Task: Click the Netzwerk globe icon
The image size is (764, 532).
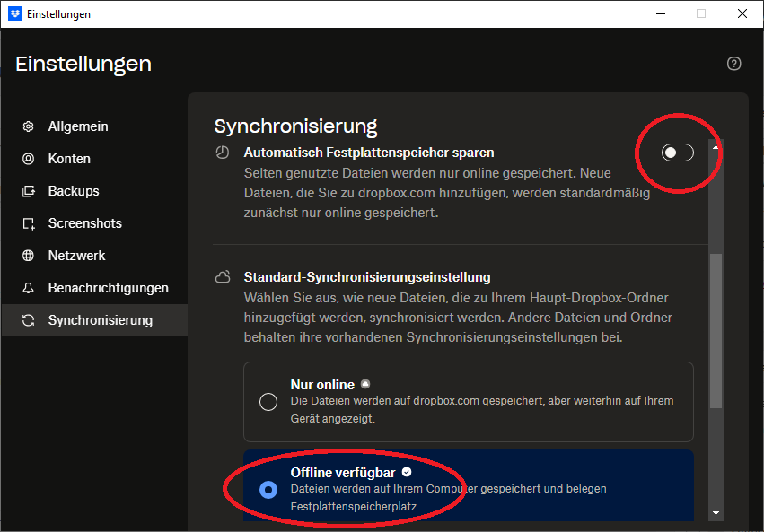Action: pyautogui.click(x=29, y=256)
